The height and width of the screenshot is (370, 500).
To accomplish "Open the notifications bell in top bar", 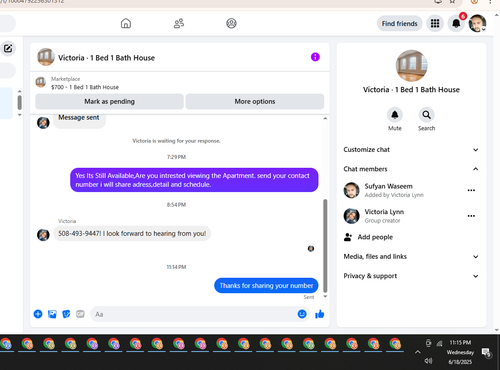I will (x=456, y=24).
